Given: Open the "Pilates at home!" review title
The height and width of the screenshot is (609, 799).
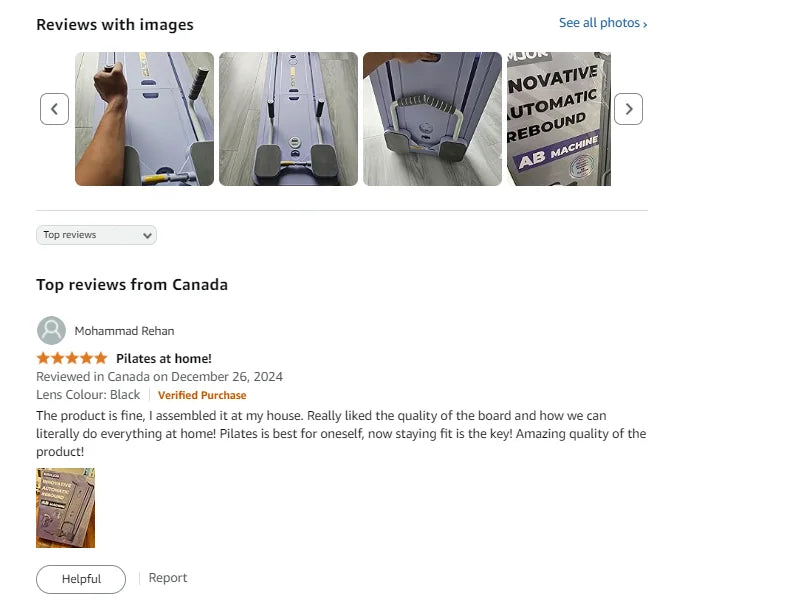Looking at the screenshot, I should pos(164,358).
